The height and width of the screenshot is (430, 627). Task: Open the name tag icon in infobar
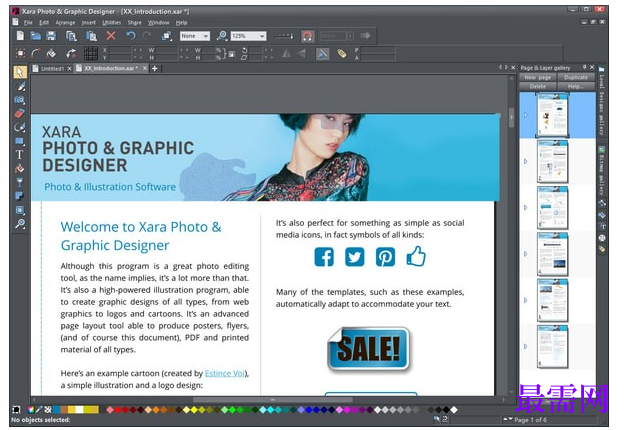[x=342, y=54]
